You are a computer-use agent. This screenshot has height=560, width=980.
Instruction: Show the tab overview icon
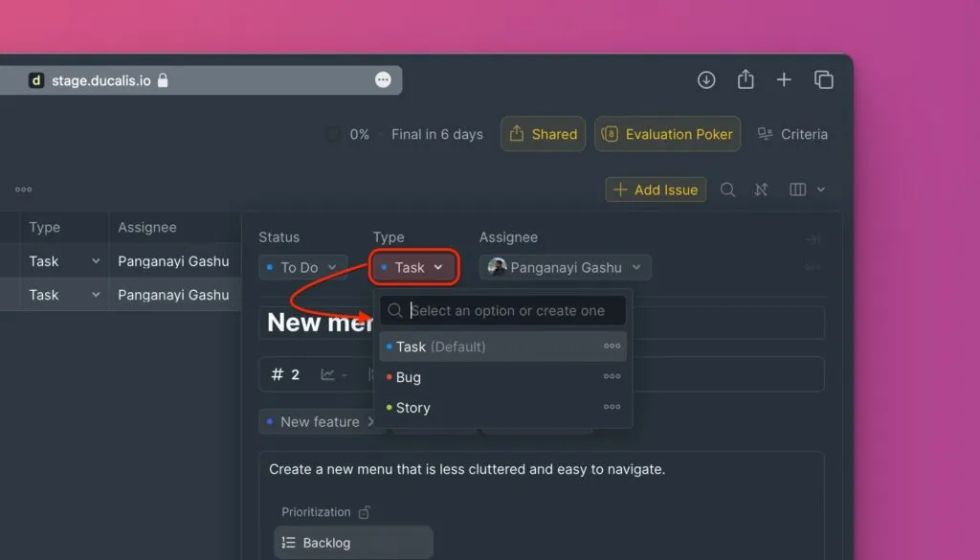[x=823, y=80]
